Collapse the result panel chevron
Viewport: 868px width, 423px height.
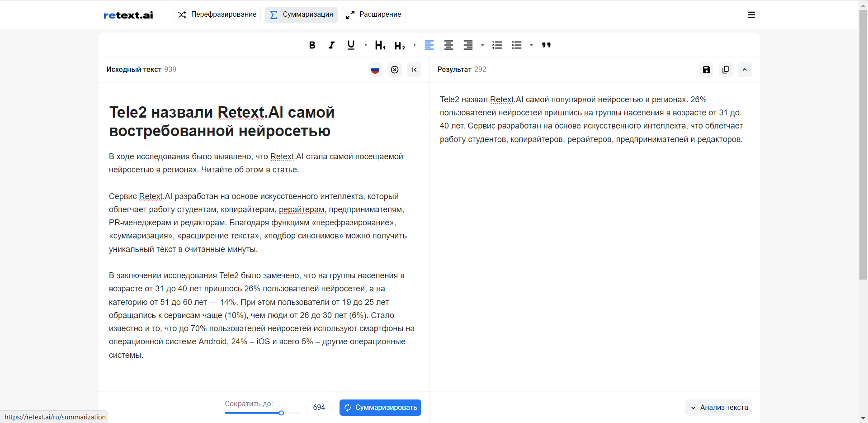coord(745,70)
